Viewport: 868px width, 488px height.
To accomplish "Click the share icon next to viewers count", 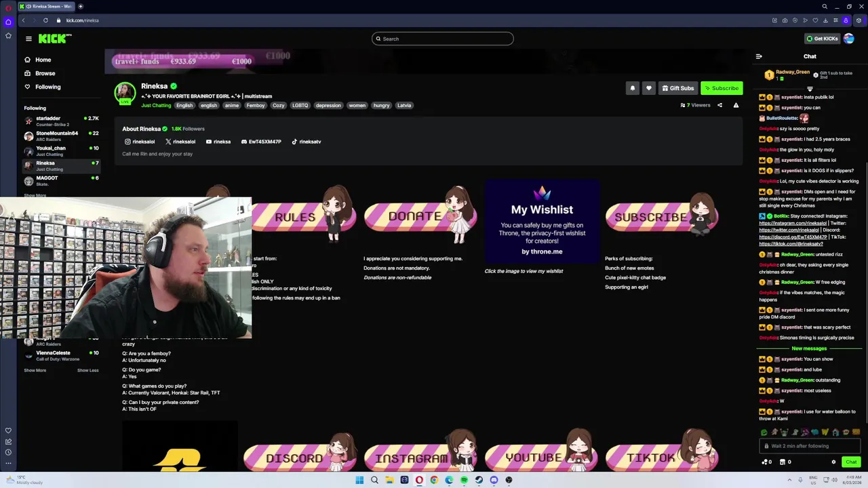I will click(719, 105).
